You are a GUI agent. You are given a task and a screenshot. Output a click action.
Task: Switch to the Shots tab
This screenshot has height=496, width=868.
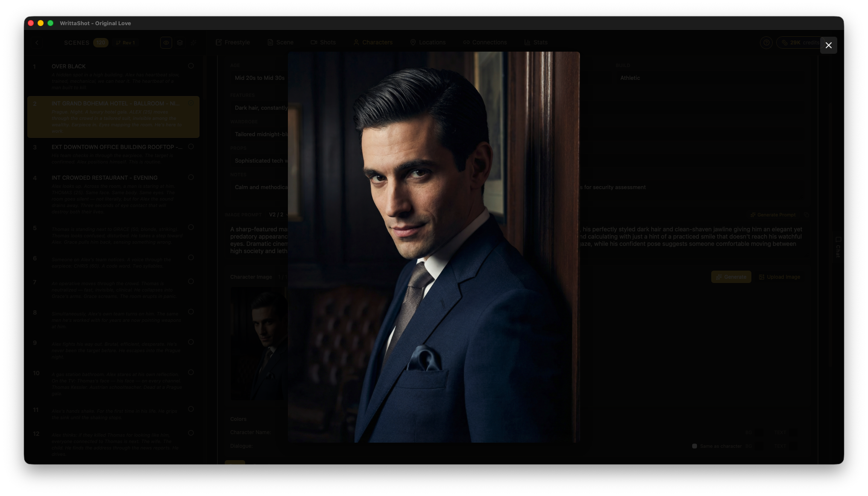pos(323,42)
